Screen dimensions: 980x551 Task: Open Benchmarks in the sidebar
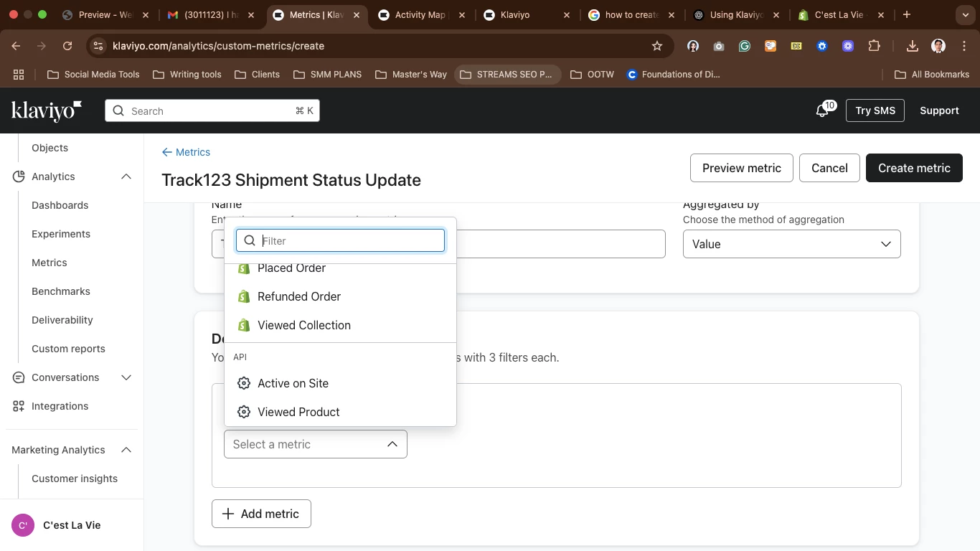click(x=61, y=291)
